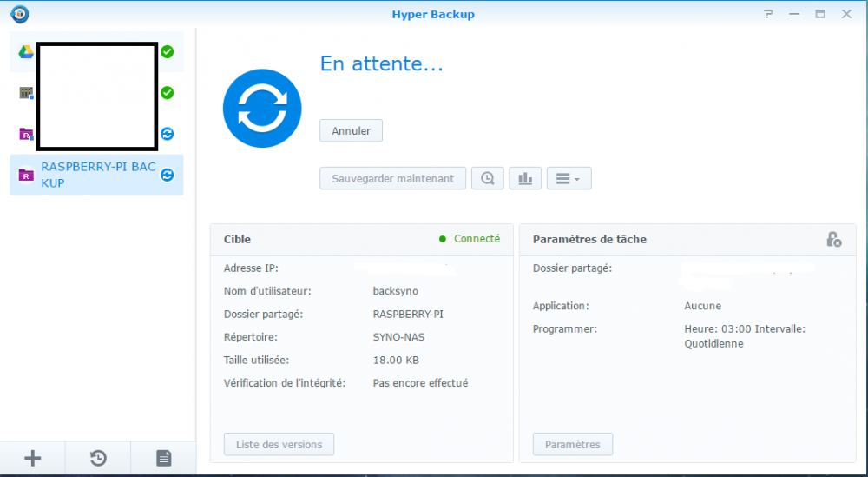Screen dimensions: 868x477
Task: Click the Application value Aucune
Action: [702, 306]
